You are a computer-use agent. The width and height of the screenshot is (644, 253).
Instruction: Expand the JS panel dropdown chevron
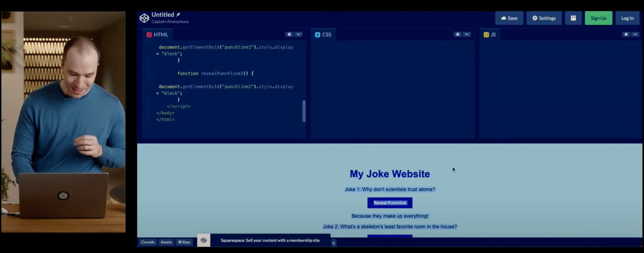pos(635,34)
